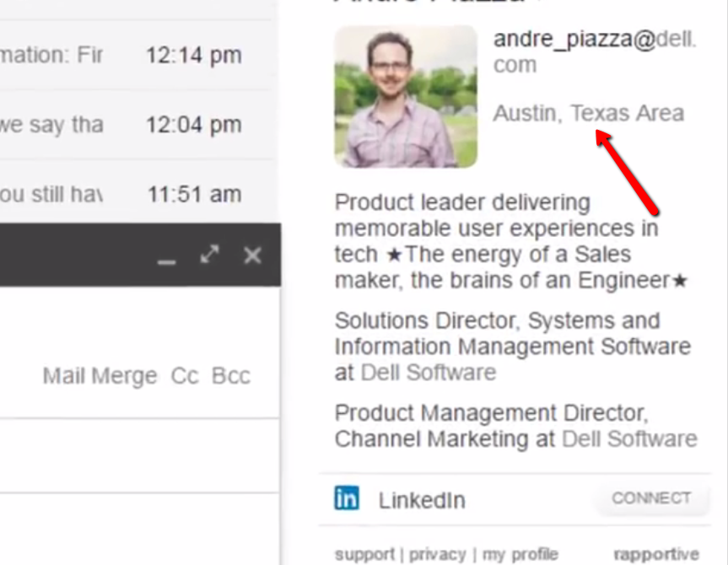The image size is (728, 565).
Task: Click Andre Piazza's profile photo
Action: tap(406, 96)
